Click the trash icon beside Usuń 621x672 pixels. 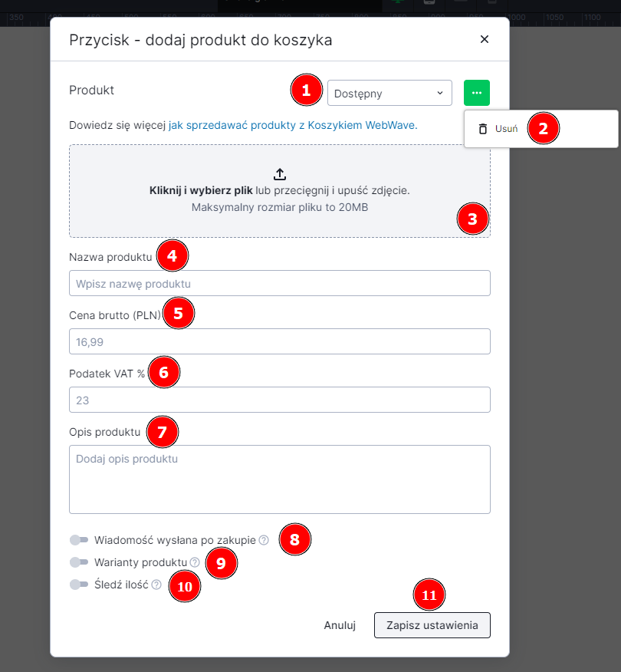point(482,129)
